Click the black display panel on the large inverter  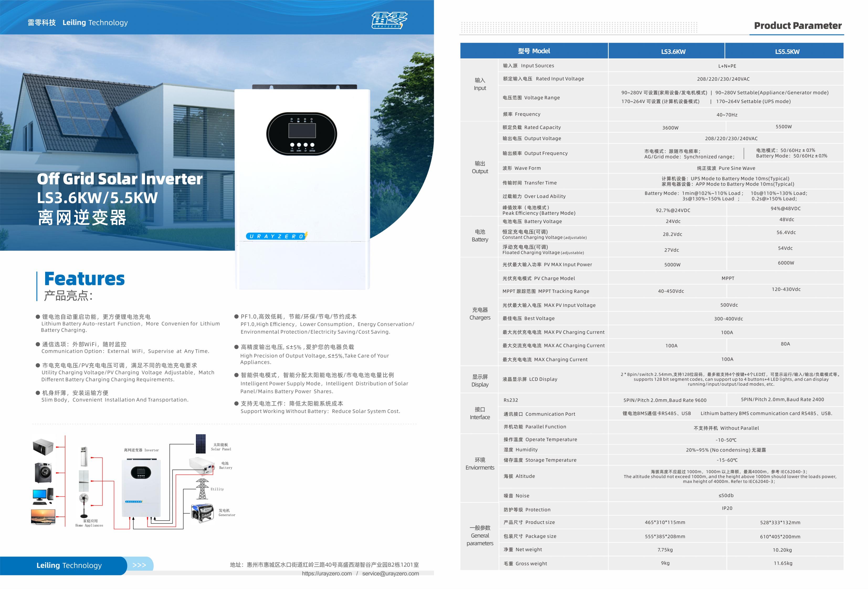[302, 134]
